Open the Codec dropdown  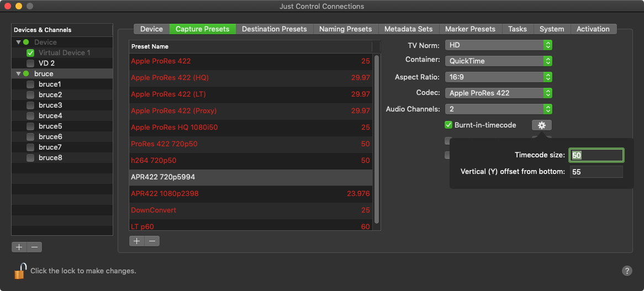[x=499, y=93]
